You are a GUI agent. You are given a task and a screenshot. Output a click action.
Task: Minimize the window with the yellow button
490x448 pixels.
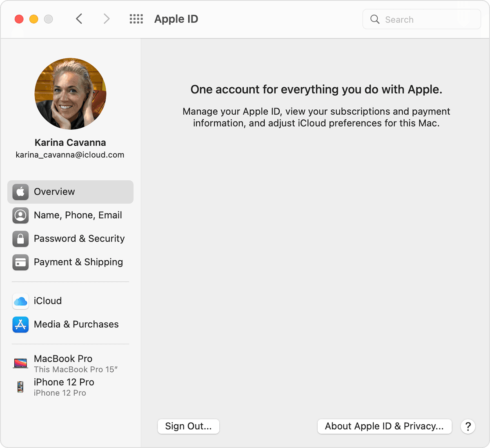click(34, 19)
